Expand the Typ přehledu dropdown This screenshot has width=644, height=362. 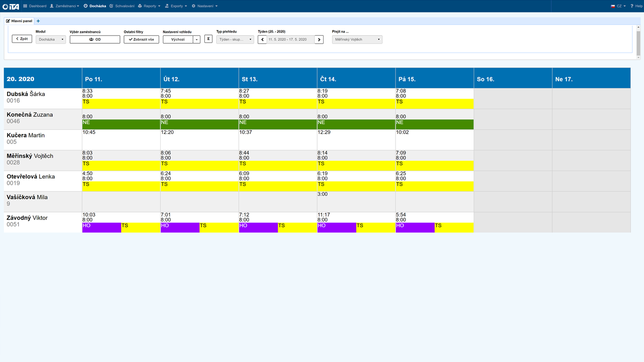pos(235,39)
